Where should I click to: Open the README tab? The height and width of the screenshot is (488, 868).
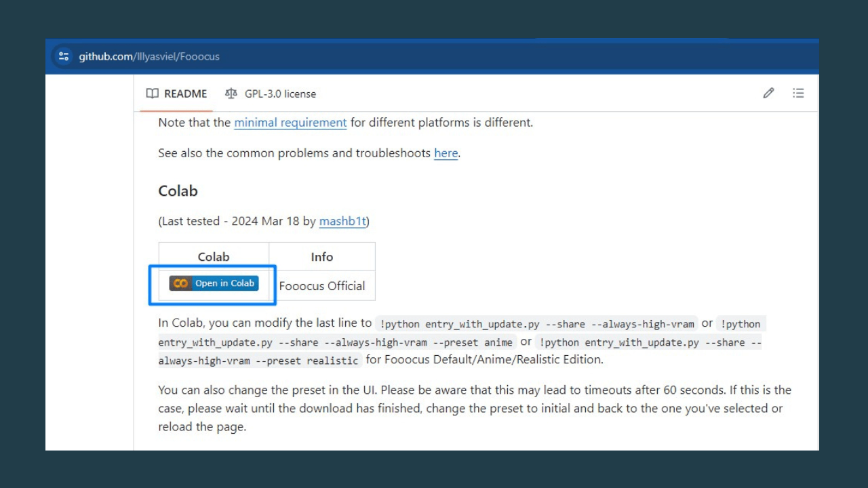click(x=176, y=94)
